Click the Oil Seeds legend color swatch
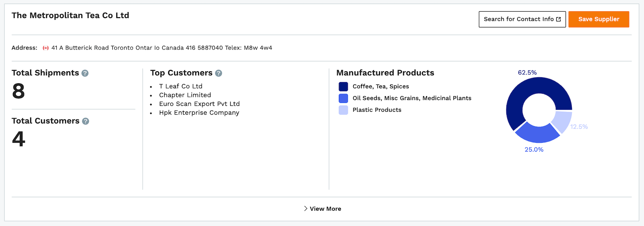This screenshot has width=644, height=226. click(343, 98)
